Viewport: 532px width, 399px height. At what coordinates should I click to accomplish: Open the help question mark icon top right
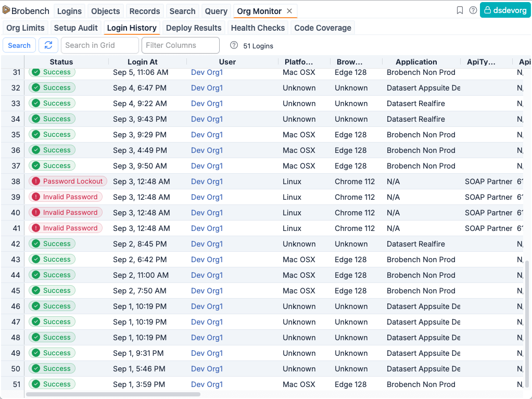tap(473, 10)
